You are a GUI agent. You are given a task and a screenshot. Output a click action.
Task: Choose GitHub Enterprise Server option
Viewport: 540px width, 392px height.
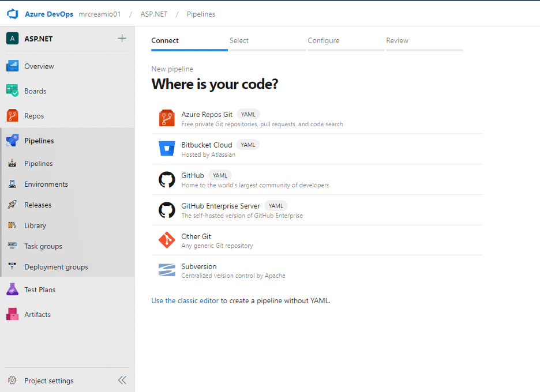317,210
